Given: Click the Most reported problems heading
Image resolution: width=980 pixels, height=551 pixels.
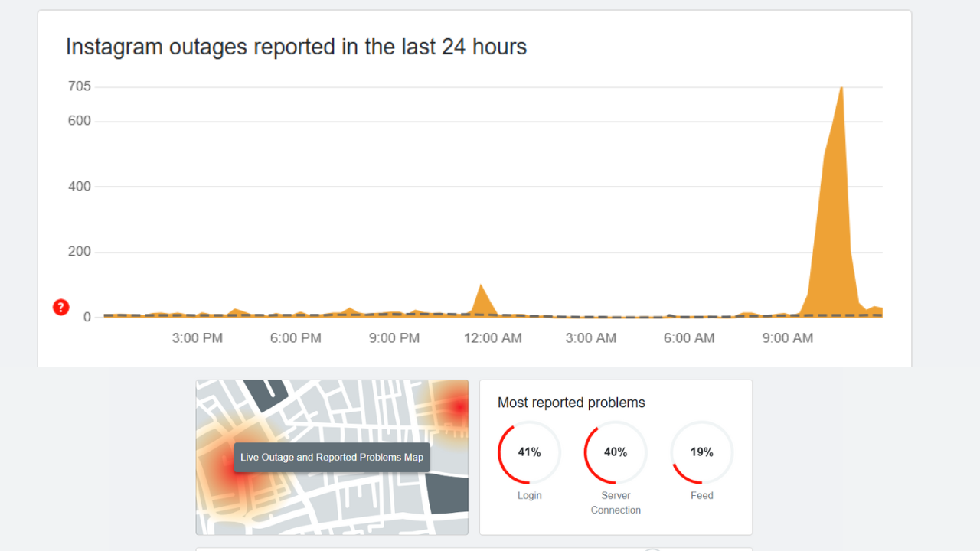Looking at the screenshot, I should pos(571,403).
